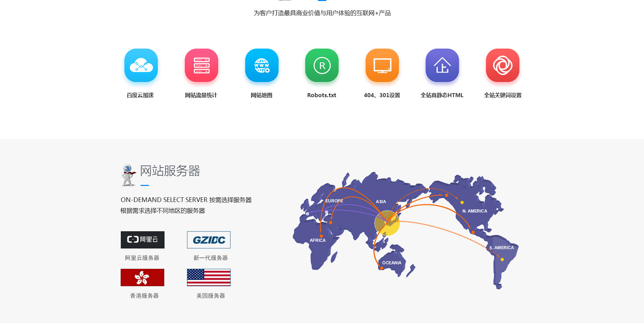This screenshot has height=335, width=644.
Task: Click the 全站真静态HTML label
Action: (x=442, y=95)
